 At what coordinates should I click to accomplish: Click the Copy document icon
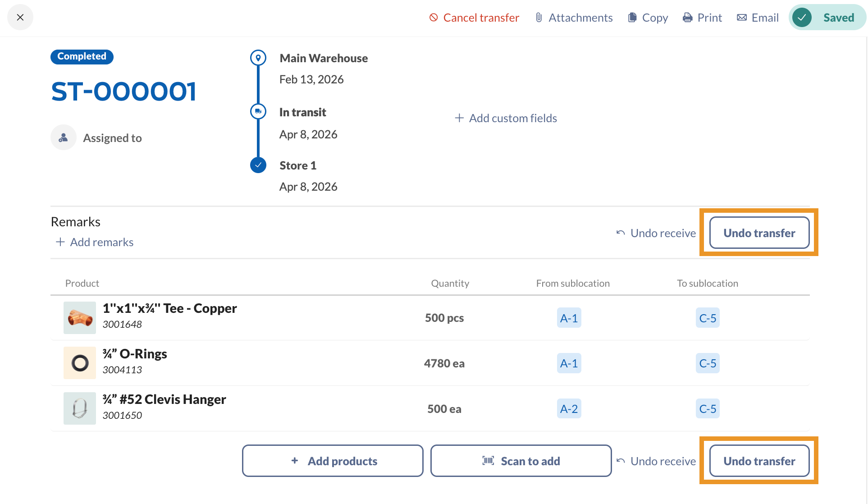tap(632, 18)
